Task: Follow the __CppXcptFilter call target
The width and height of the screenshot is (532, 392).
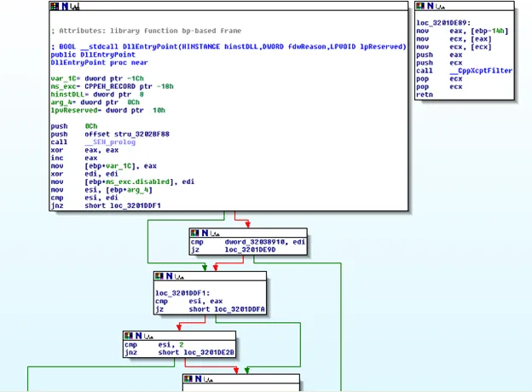Action: point(481,71)
